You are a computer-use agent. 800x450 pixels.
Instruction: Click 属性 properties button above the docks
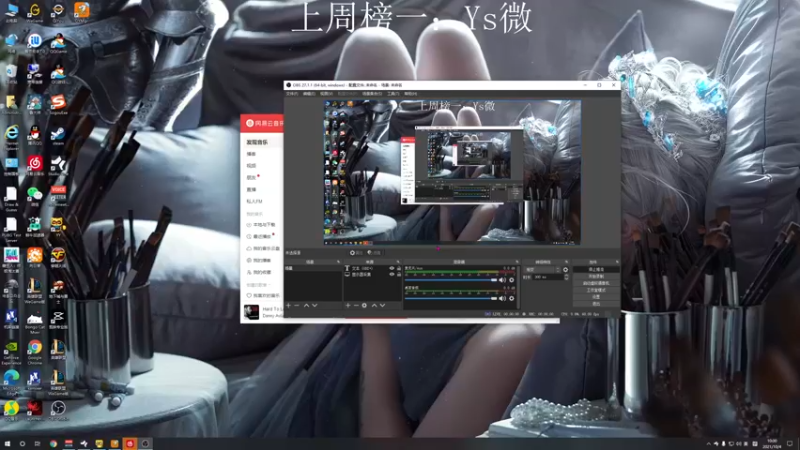click(357, 253)
